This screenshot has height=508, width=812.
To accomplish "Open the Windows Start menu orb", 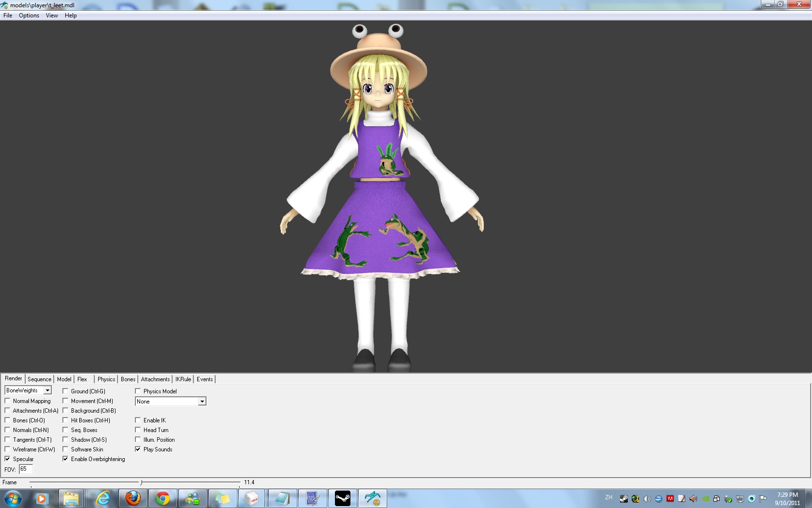I will tap(13, 498).
